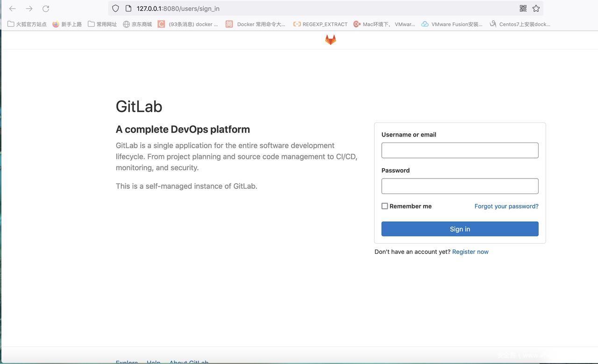Open the 新手上路 bookmark
Viewport: 598px width, 364px height.
click(67, 24)
